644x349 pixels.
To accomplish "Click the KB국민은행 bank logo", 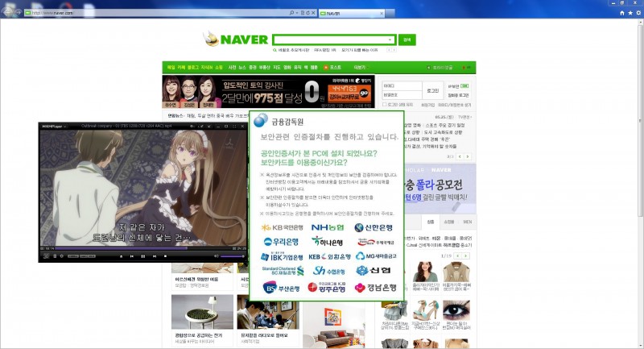I will tap(279, 227).
